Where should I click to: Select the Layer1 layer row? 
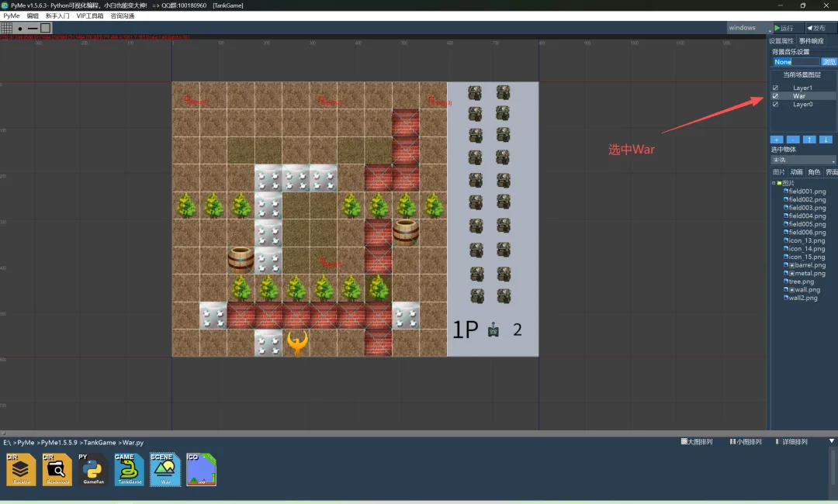803,88
